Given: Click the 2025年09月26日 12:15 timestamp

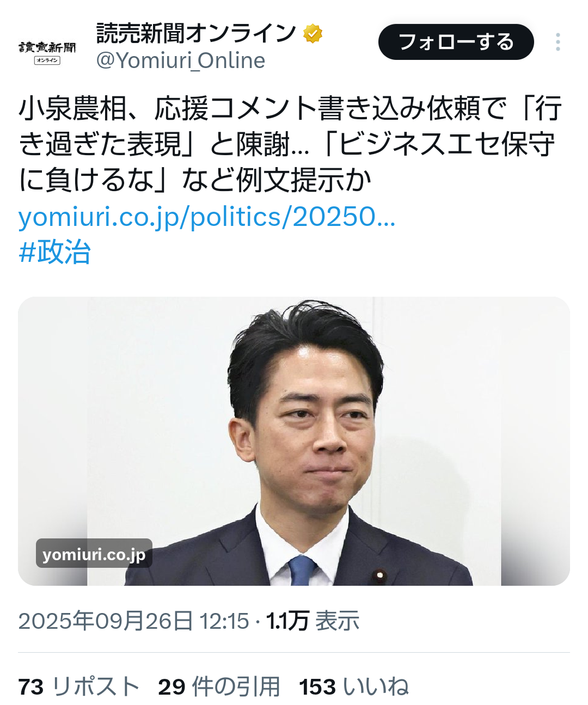Looking at the screenshot, I should [134, 621].
